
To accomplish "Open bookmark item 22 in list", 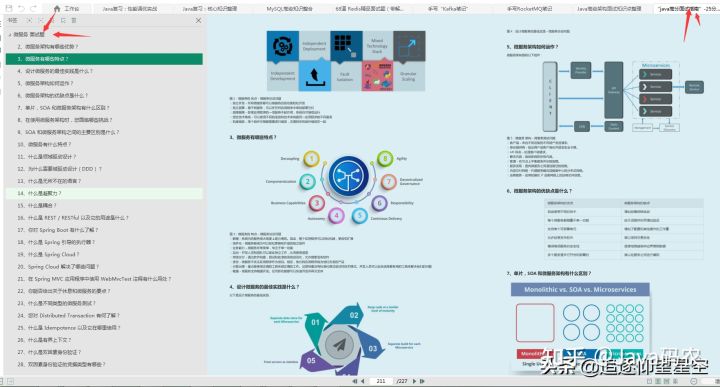I will [63, 291].
